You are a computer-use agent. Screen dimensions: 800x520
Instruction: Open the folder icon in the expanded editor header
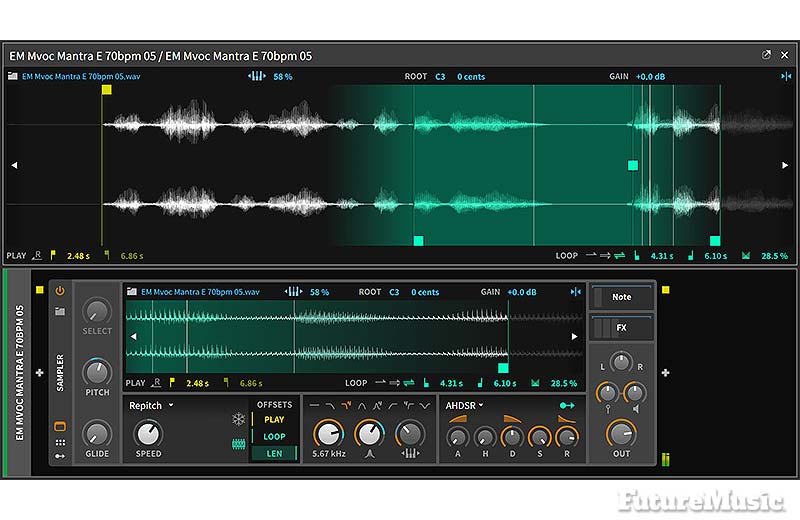(x=13, y=77)
